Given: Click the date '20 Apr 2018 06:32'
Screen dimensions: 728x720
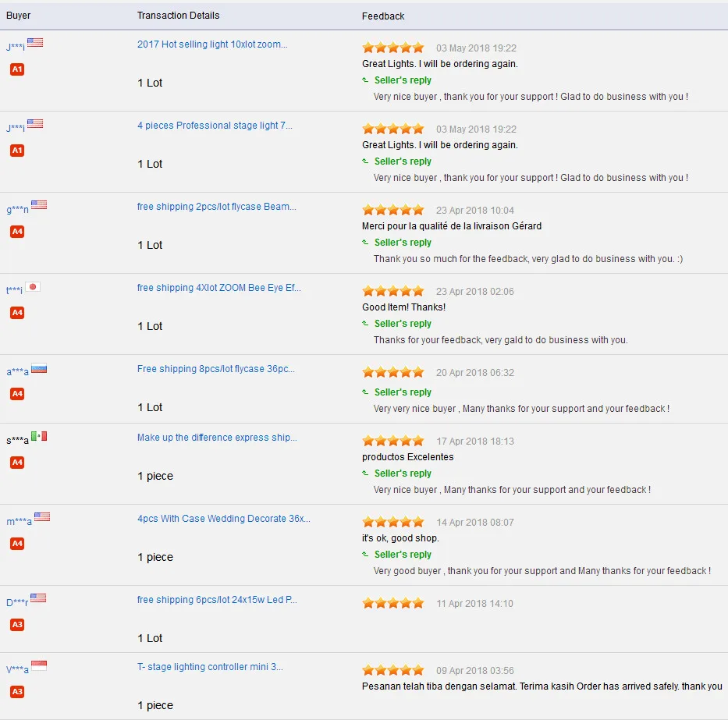Looking at the screenshot, I should pos(474,372).
